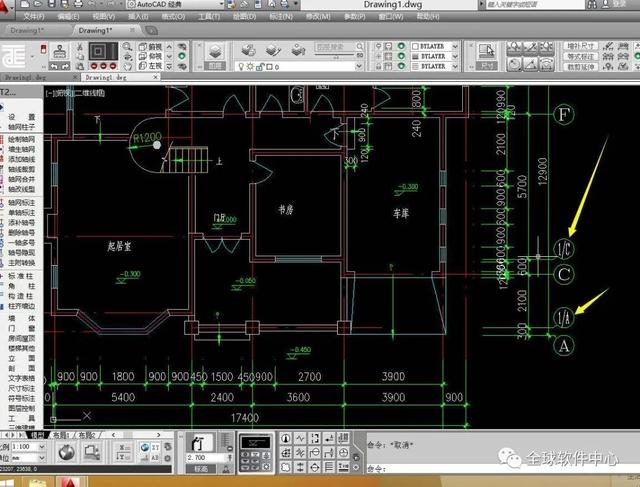
Task: Select 尺寸标注 in the left panel
Action: tap(21, 388)
